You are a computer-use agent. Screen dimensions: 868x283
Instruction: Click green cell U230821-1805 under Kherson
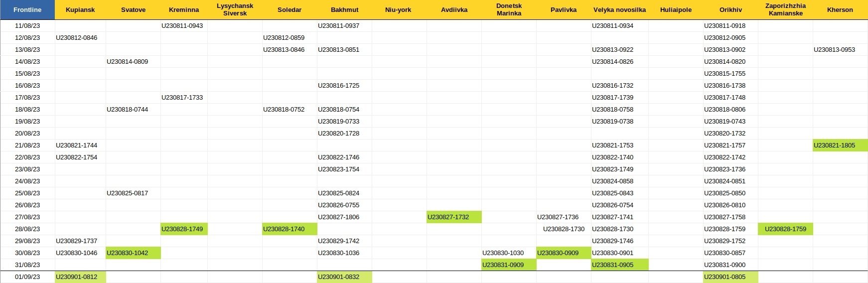coord(840,145)
